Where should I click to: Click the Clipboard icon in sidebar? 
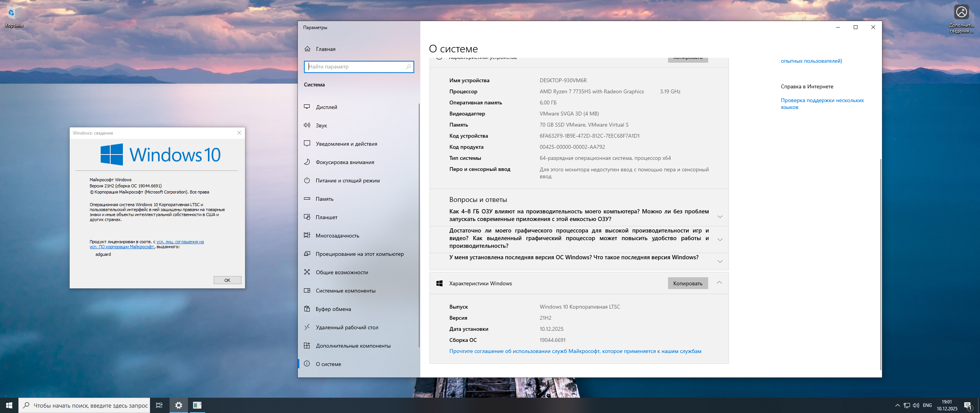click(x=307, y=309)
